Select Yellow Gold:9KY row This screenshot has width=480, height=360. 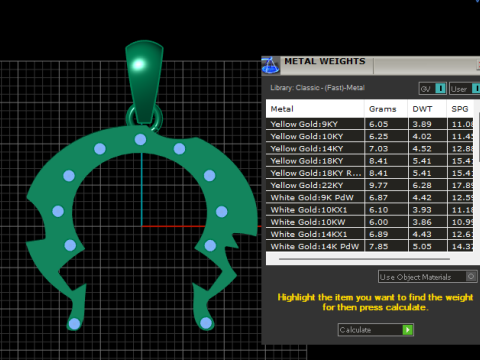[x=369, y=124]
